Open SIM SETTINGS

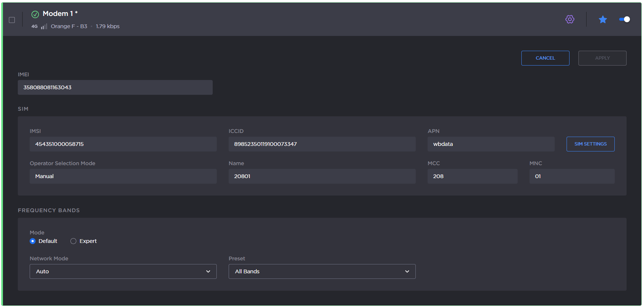tap(590, 144)
